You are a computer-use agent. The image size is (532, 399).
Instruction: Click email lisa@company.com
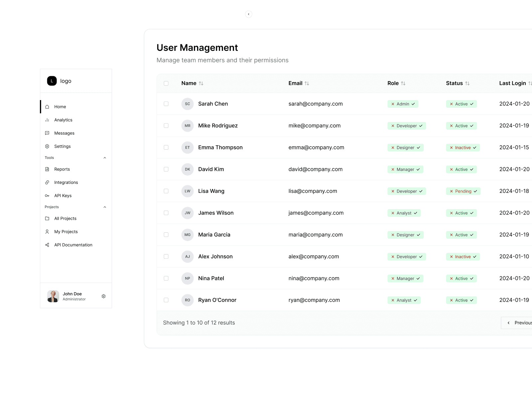pyautogui.click(x=313, y=191)
